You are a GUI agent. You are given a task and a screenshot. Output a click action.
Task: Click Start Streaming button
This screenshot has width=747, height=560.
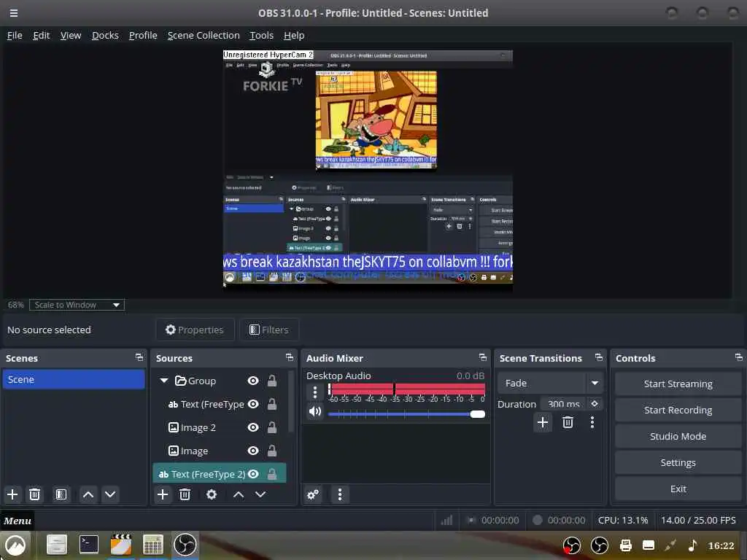point(678,384)
